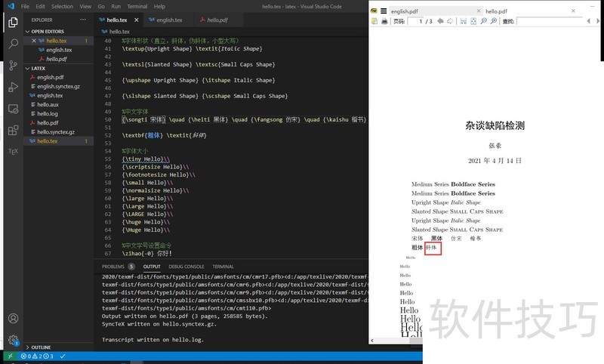Image resolution: width=604 pixels, height=364 pixels.
Task: Select english.tex in Open Editors
Action: (x=59, y=50)
